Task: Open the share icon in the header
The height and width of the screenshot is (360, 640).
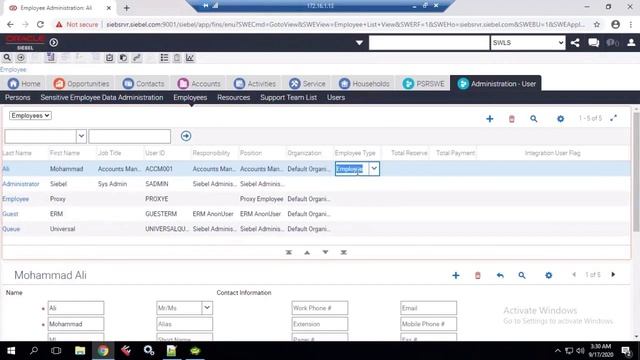Action: click(575, 42)
